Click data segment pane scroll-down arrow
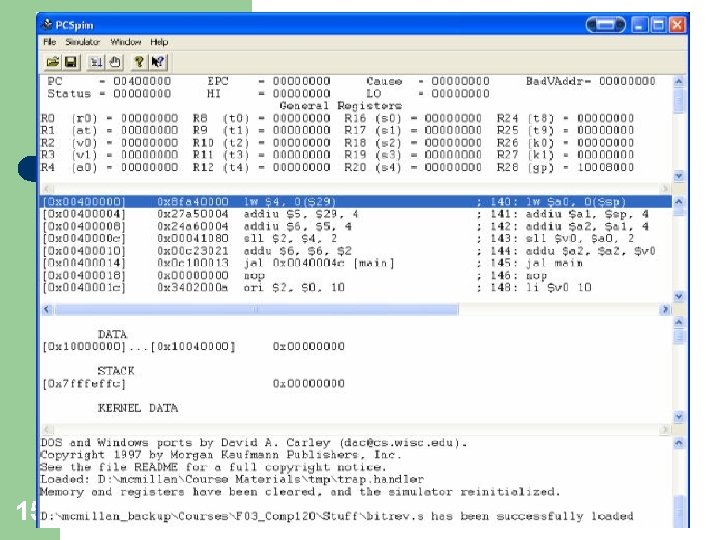 tap(679, 417)
